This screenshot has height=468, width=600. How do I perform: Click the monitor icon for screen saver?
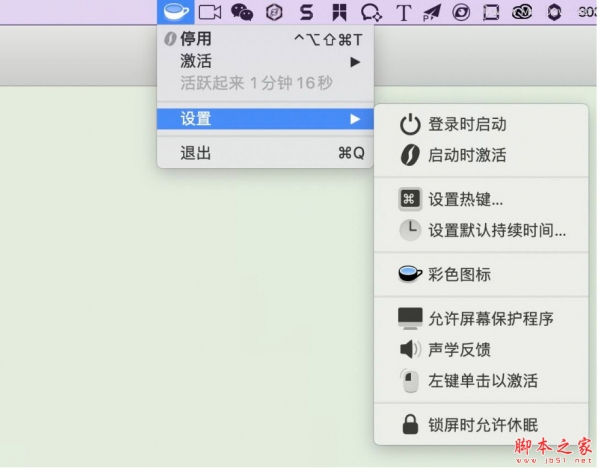point(410,318)
